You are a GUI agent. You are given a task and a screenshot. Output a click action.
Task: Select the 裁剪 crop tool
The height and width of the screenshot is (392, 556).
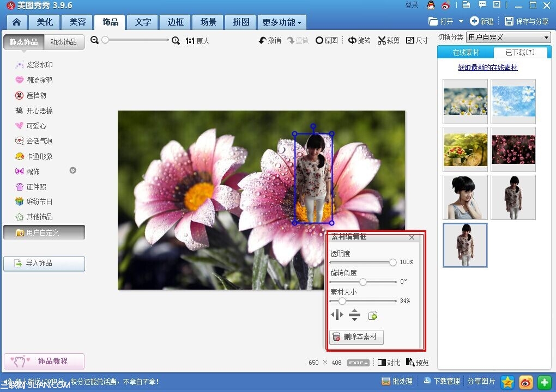[388, 40]
